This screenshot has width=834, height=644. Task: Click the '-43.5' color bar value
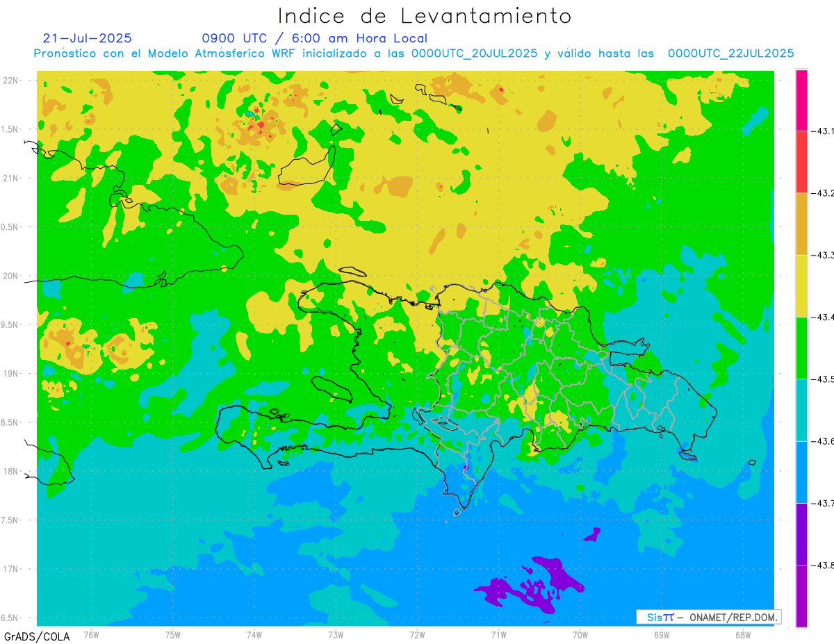click(x=824, y=379)
